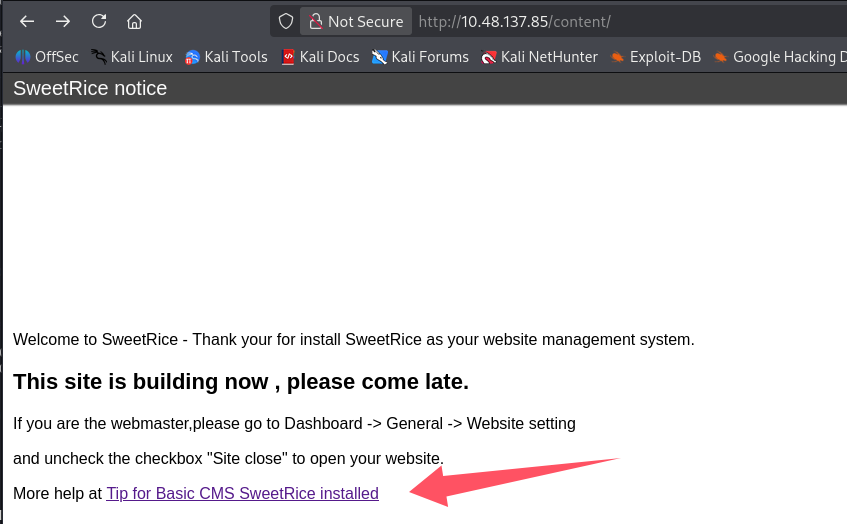847x524 pixels.
Task: Go back to the previous page
Action: pyautogui.click(x=27, y=21)
